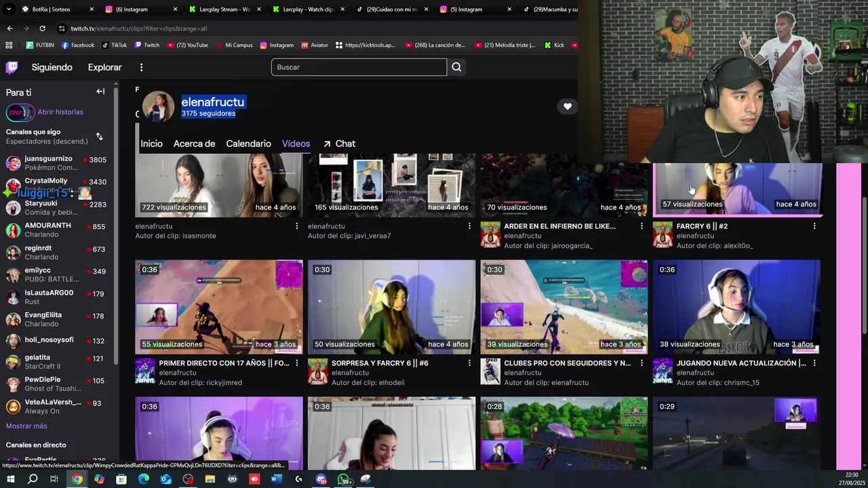Open File Explorer from the taskbar

click(210, 479)
